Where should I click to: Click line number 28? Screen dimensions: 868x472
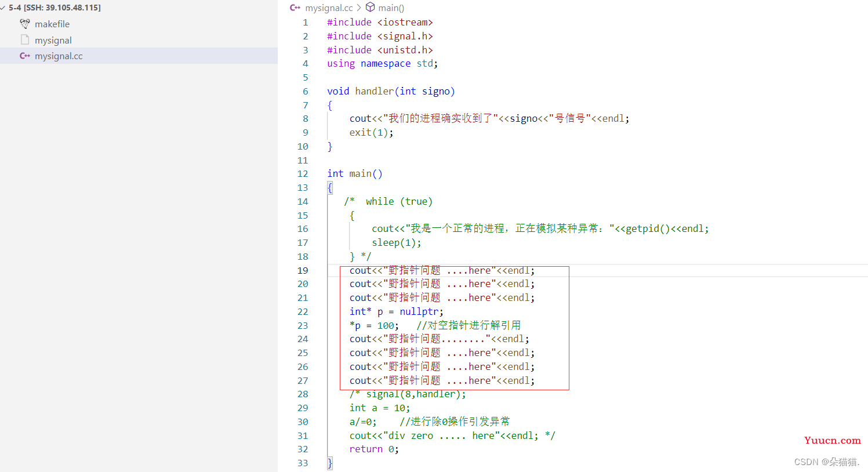pyautogui.click(x=303, y=394)
